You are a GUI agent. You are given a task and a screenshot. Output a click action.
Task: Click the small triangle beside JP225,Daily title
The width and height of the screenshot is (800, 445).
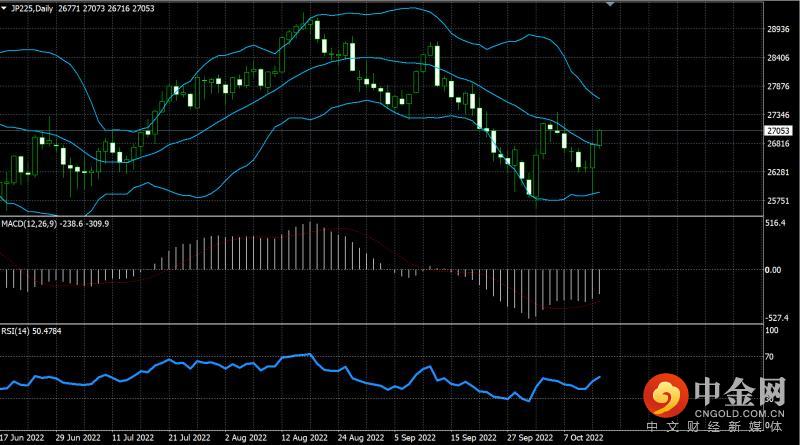pos(5,9)
